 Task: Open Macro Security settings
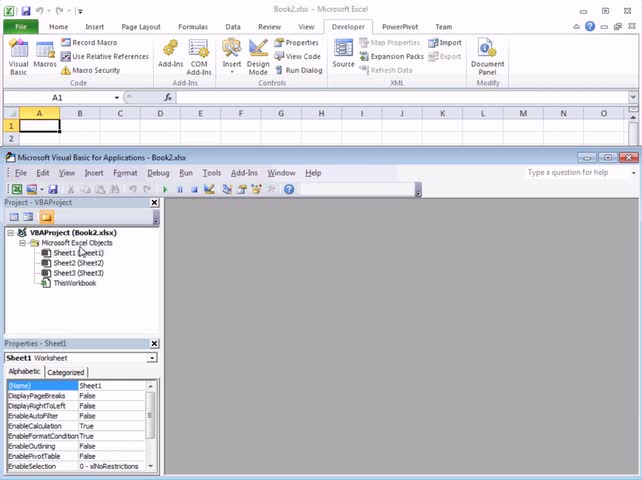click(90, 70)
